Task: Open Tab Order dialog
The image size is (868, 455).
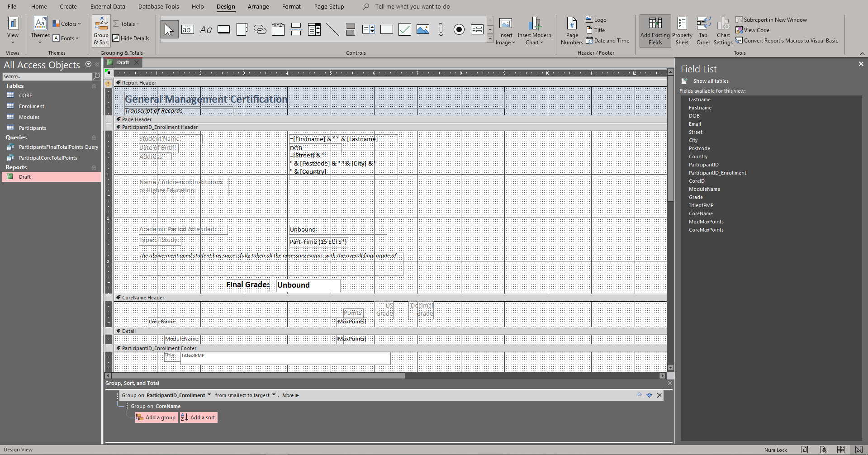Action: (x=703, y=31)
